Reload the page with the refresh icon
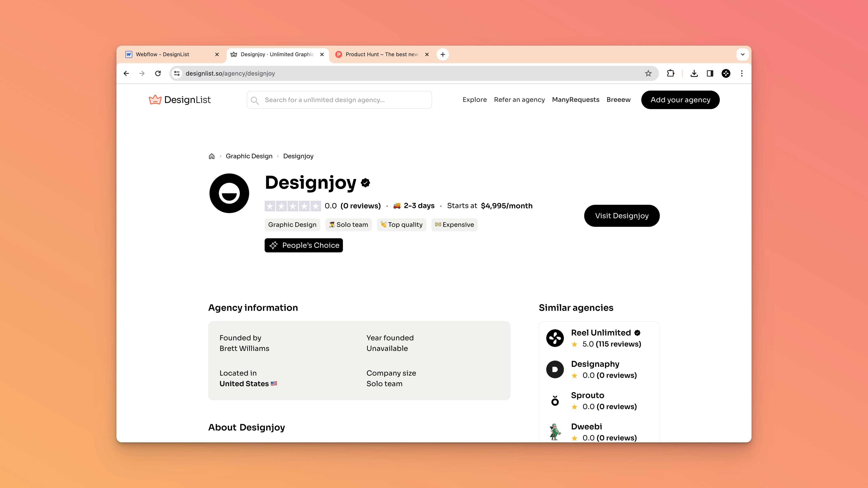This screenshot has width=868, height=488. tap(158, 73)
